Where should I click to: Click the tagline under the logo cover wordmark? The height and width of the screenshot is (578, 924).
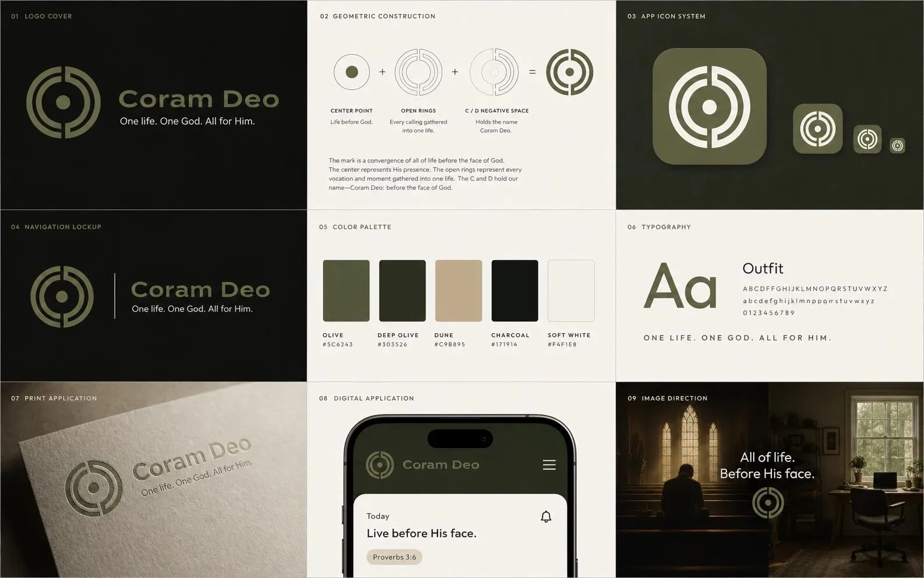pyautogui.click(x=187, y=121)
